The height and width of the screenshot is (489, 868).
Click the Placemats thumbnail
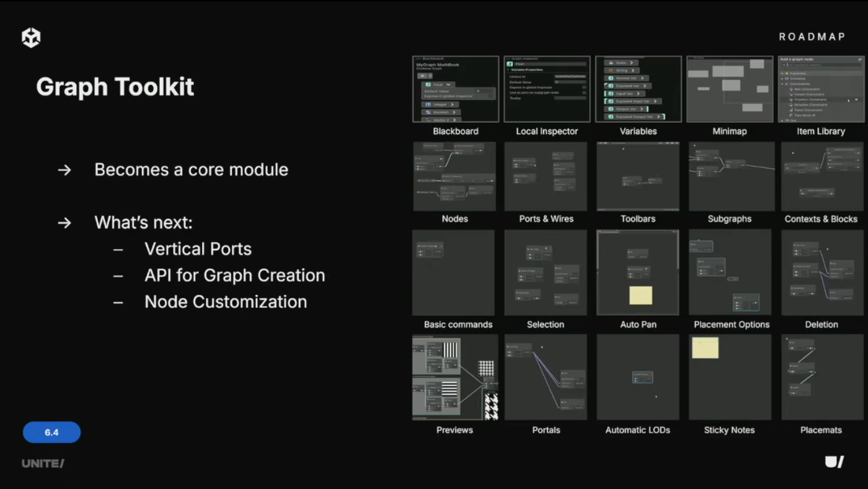822,377
